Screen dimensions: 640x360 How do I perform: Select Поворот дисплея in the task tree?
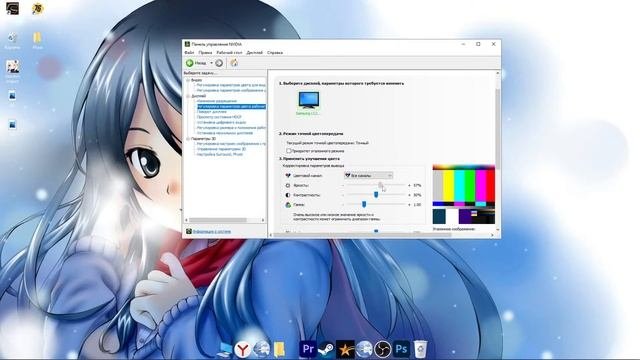[212, 111]
